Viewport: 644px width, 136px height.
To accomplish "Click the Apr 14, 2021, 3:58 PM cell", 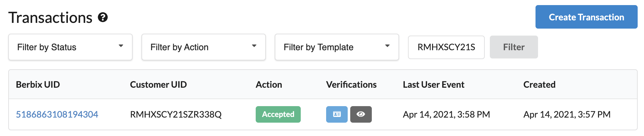I will coord(446,114).
